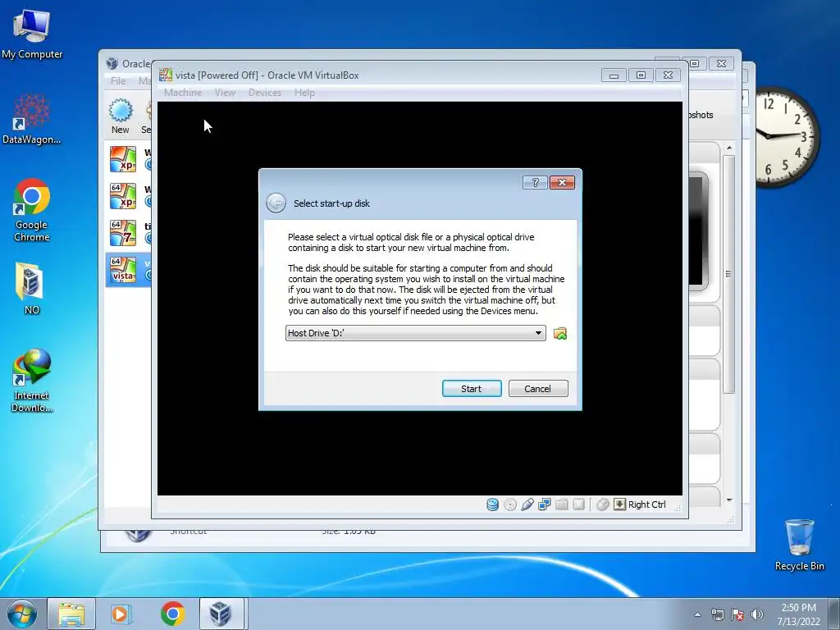Select the 64-bit XP VM in list
The width and height of the screenshot is (840, 630).
(129, 196)
